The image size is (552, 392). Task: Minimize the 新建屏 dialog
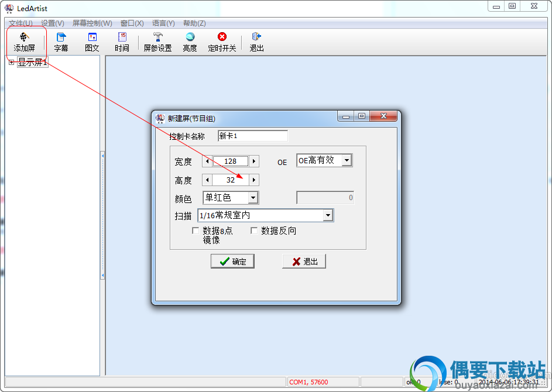coord(346,116)
